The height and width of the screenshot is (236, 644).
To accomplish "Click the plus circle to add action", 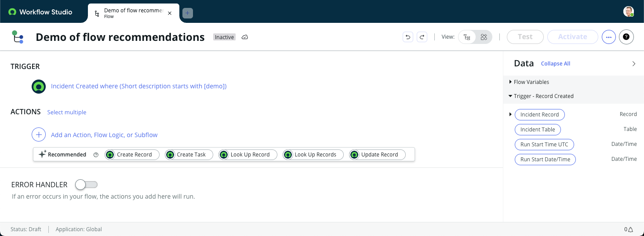I will coord(39,135).
